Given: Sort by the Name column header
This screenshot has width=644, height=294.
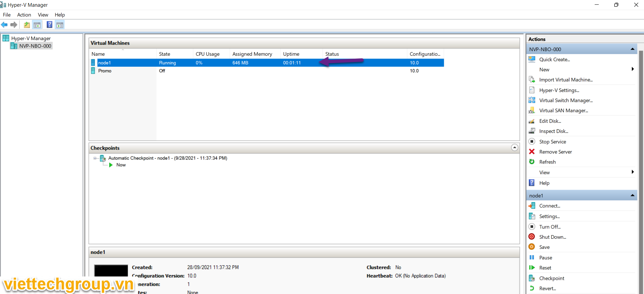Looking at the screenshot, I should pyautogui.click(x=123, y=54).
